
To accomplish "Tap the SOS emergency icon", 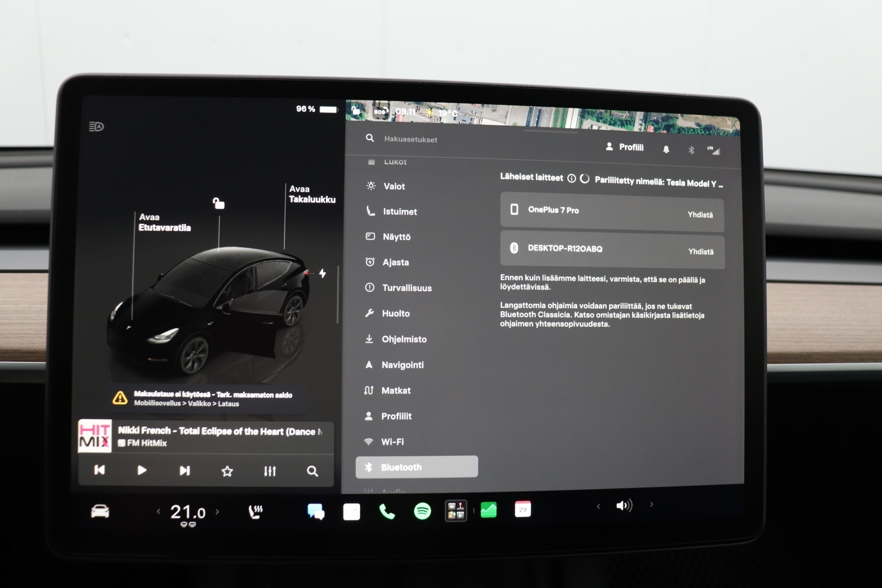I will 380,112.
